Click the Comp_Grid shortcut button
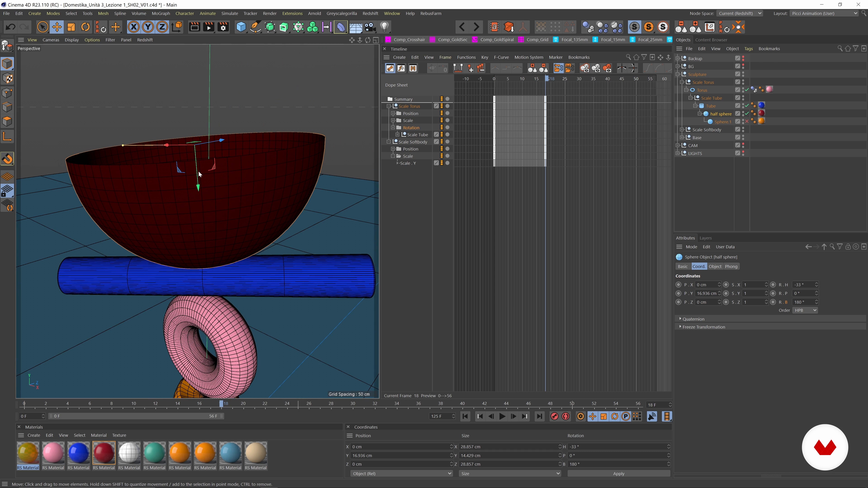The image size is (868, 488). coord(533,40)
